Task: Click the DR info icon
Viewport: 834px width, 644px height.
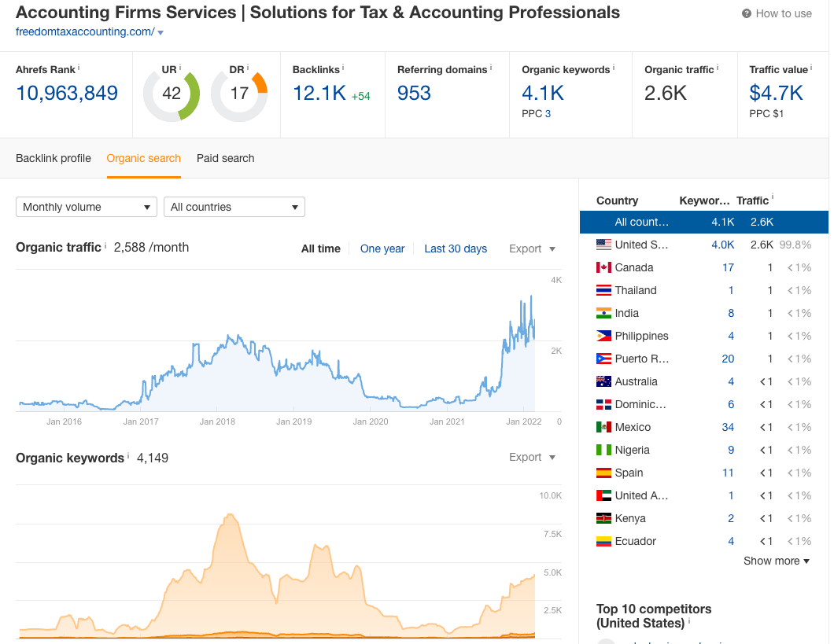Action: [247, 68]
